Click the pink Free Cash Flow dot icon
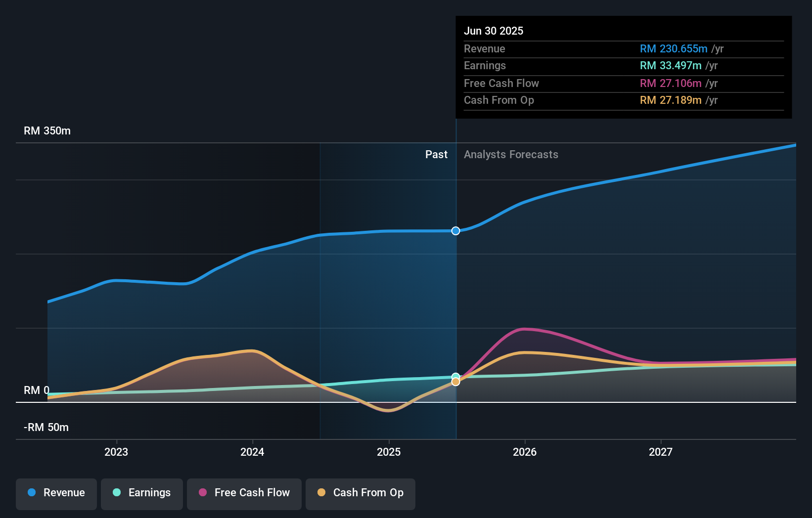The height and width of the screenshot is (518, 812). tap(202, 493)
